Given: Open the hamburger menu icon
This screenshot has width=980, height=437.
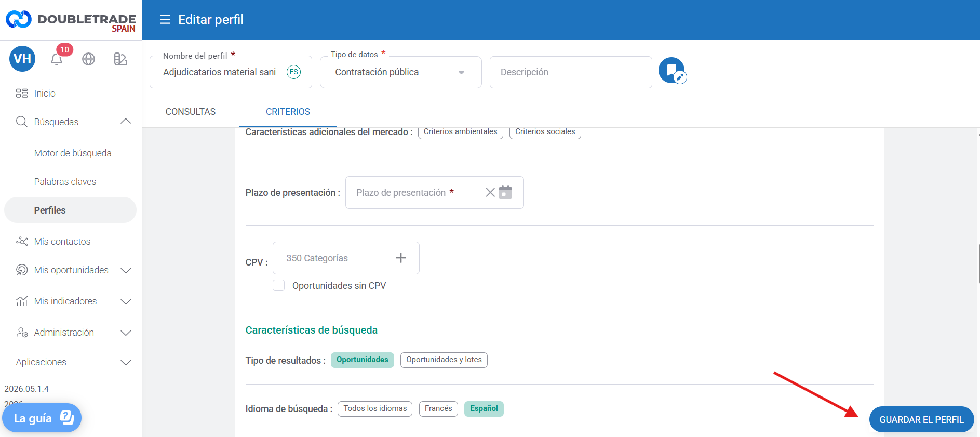Looking at the screenshot, I should tap(165, 20).
